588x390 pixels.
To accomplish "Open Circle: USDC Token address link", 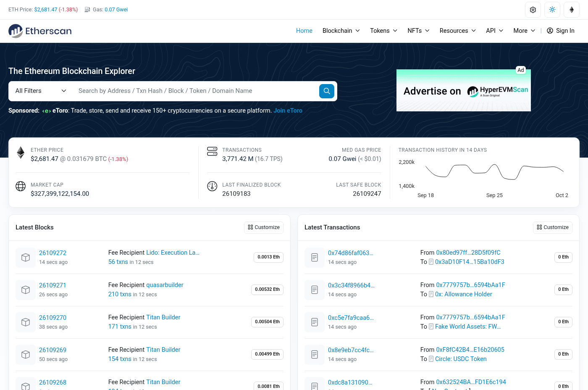I will [461, 359].
